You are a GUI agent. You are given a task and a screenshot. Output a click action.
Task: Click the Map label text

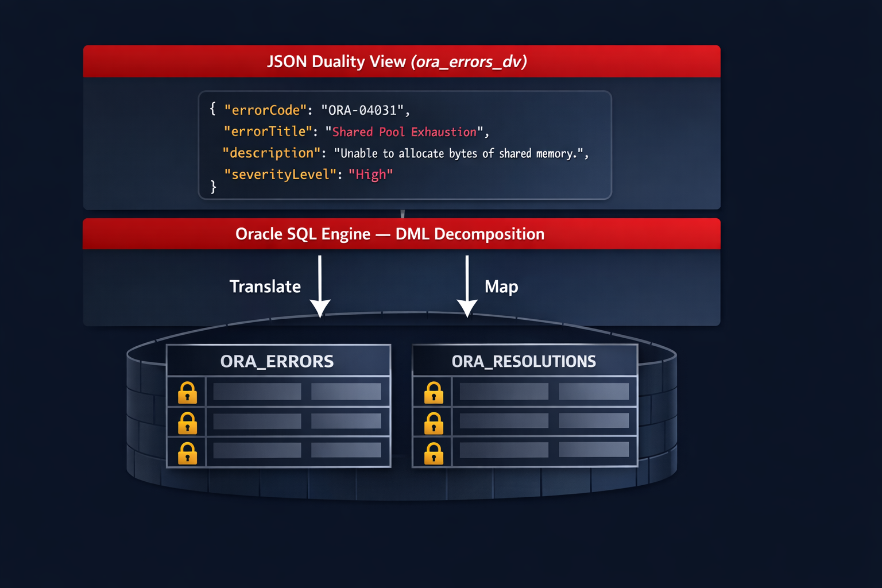click(x=500, y=286)
